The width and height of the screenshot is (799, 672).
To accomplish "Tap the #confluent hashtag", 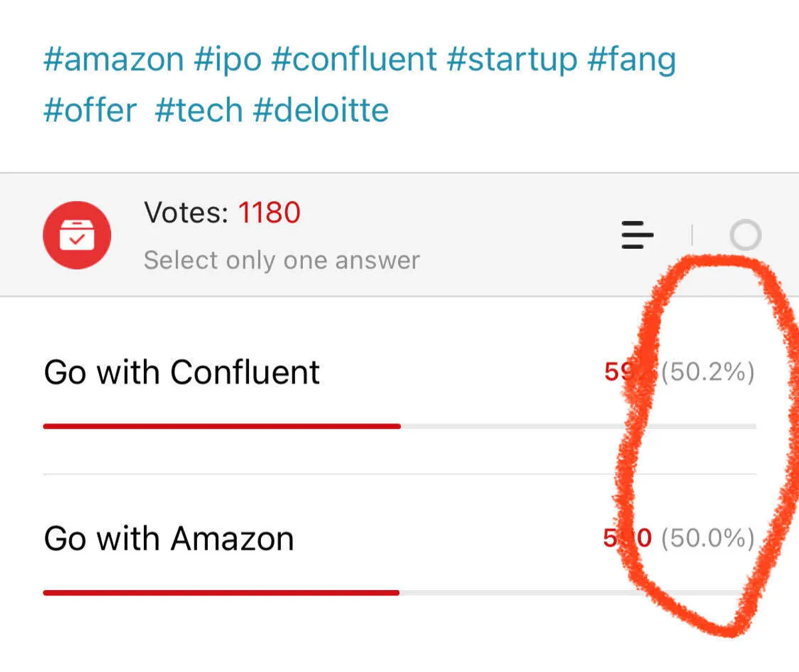I will [354, 59].
